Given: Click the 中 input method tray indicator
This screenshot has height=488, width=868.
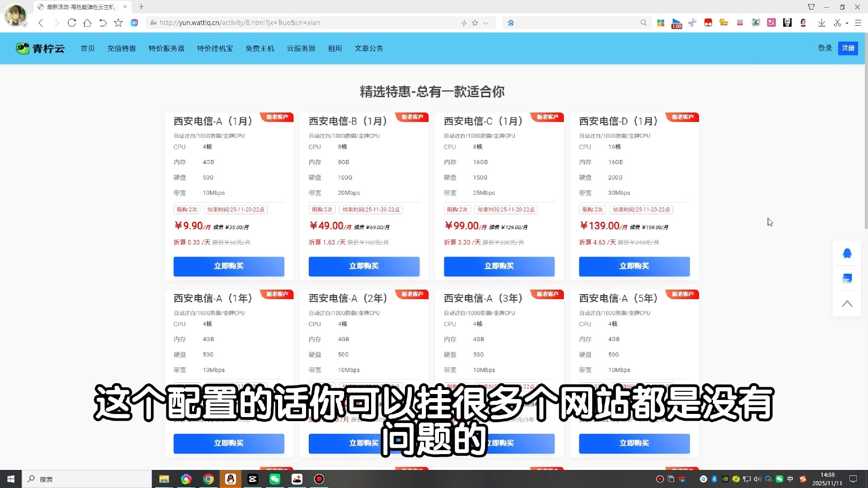Looking at the screenshot, I should coord(790,479).
